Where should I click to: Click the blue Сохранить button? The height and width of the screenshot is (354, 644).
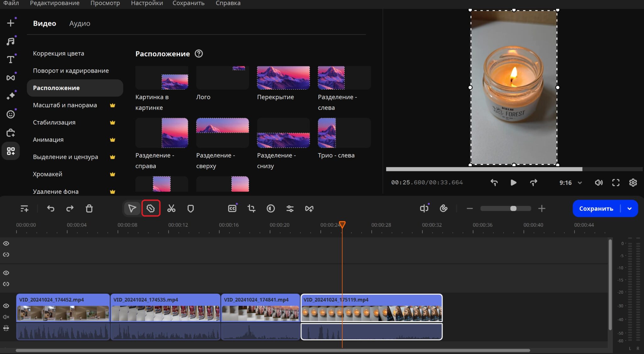point(596,208)
